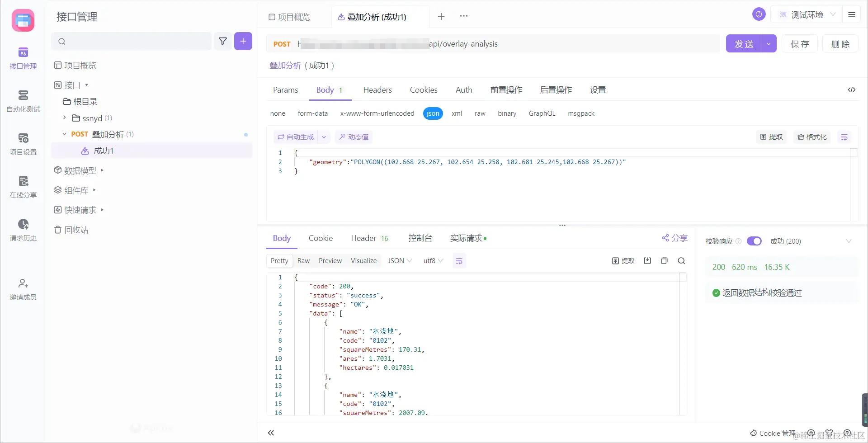Click the request URL input field
The image size is (868, 443).
[493, 44]
